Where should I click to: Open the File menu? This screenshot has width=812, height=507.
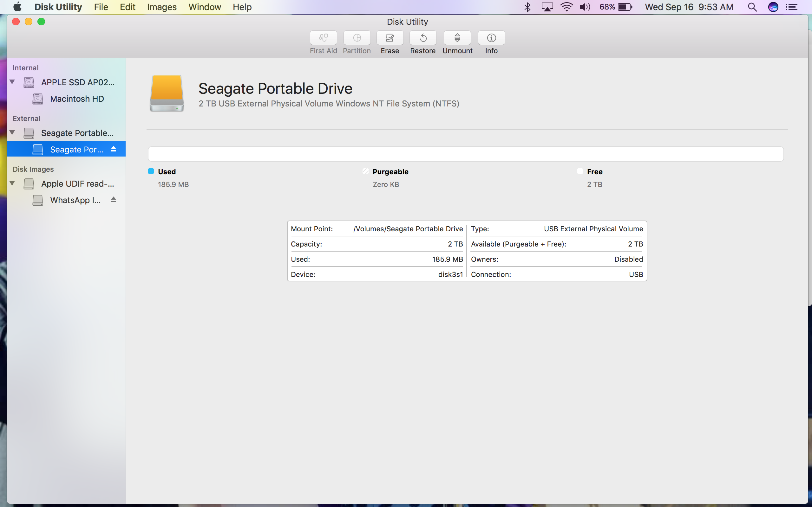(x=101, y=7)
